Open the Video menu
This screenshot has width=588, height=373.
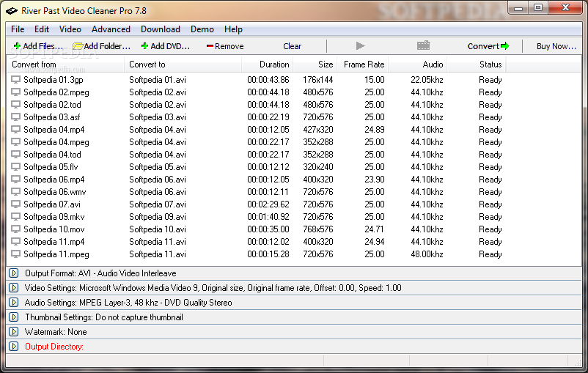point(70,29)
